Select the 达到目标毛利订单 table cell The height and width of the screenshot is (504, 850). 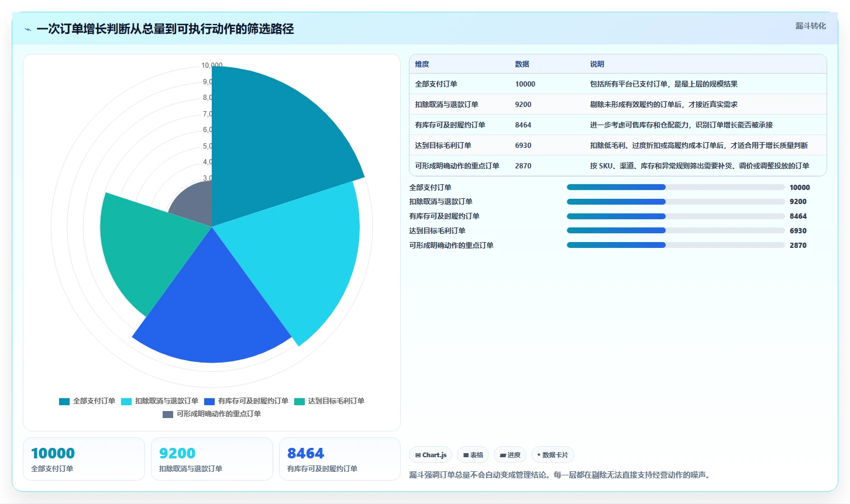click(x=443, y=146)
